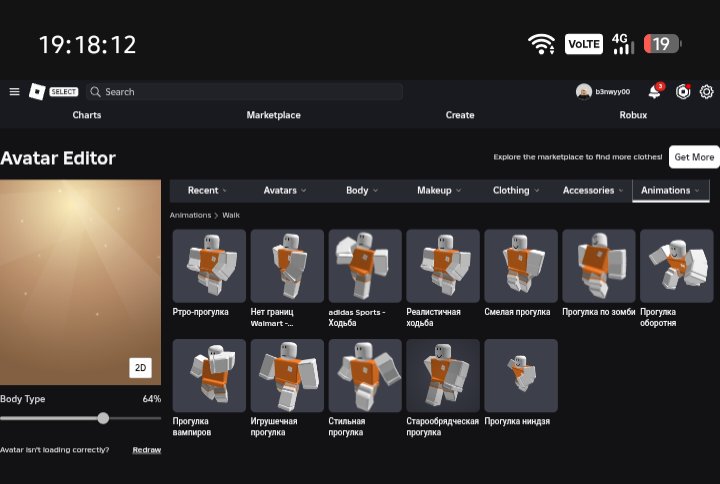Expand the Animations dropdown tab
Screen dimensions: 720x484
click(670, 191)
